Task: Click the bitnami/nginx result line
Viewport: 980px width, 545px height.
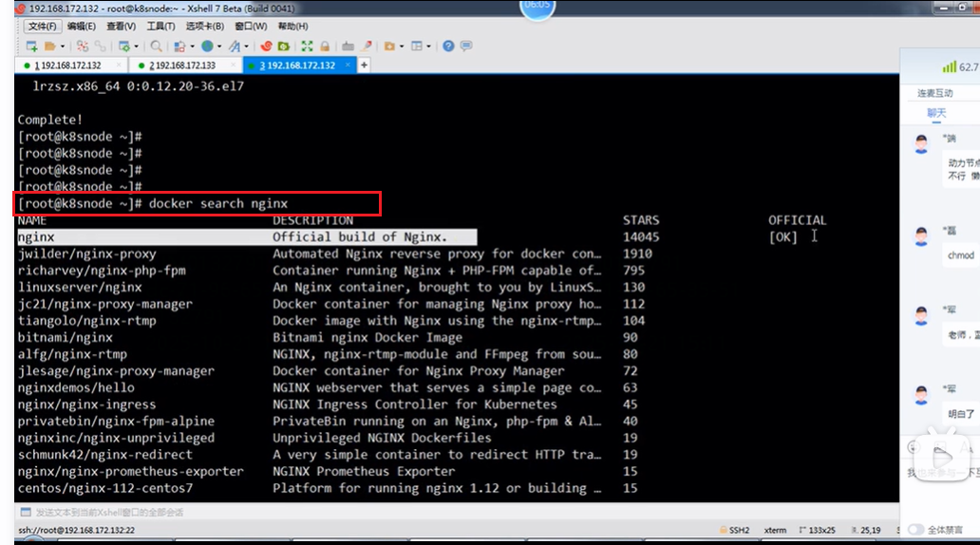Action: (x=65, y=337)
